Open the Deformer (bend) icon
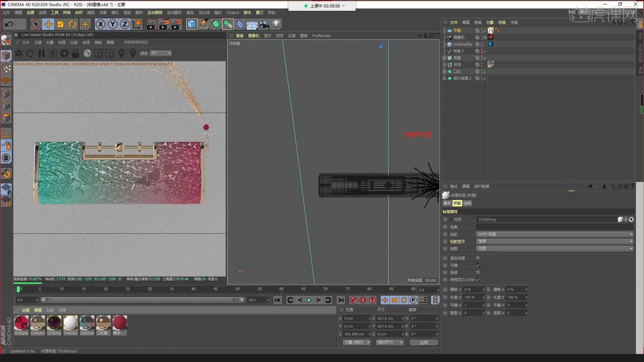Screen dimensions: 644x362 (240, 24)
